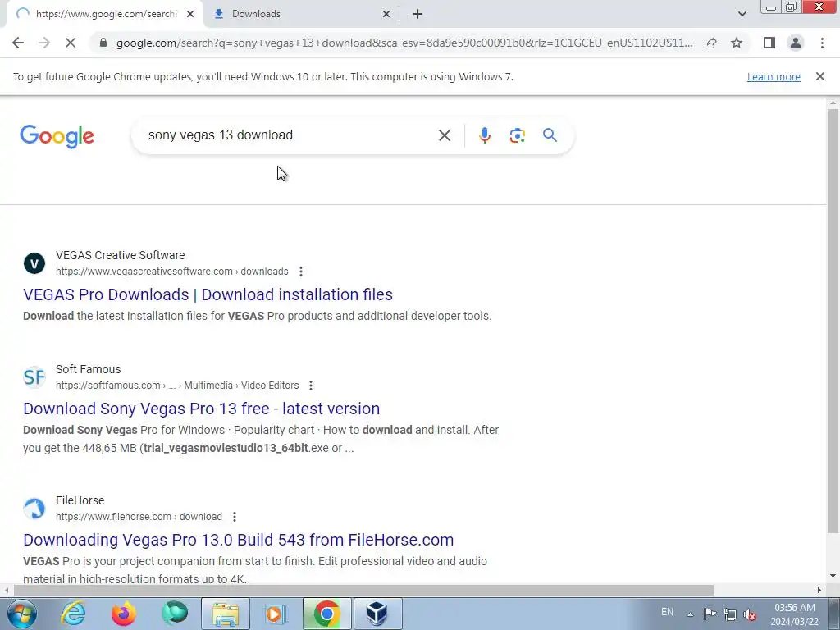The height and width of the screenshot is (630, 840).
Task: Click the softfamous.com breadcrumb URL
Action: tap(177, 386)
